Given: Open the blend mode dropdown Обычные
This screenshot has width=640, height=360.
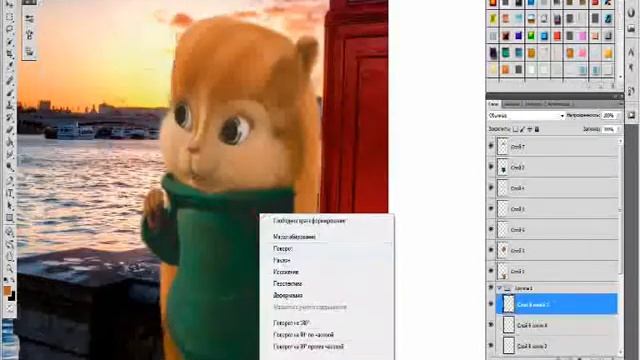Looking at the screenshot, I should click(x=527, y=116).
